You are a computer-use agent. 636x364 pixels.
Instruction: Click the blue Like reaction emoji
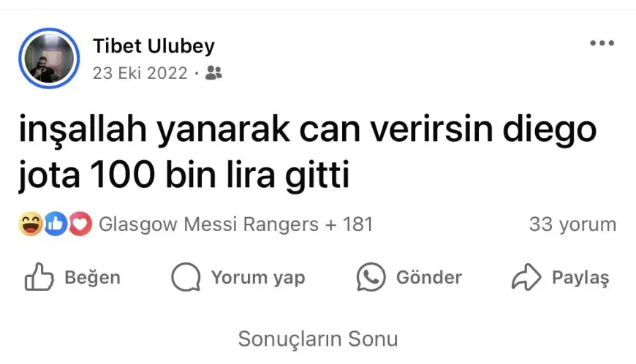coord(56,224)
